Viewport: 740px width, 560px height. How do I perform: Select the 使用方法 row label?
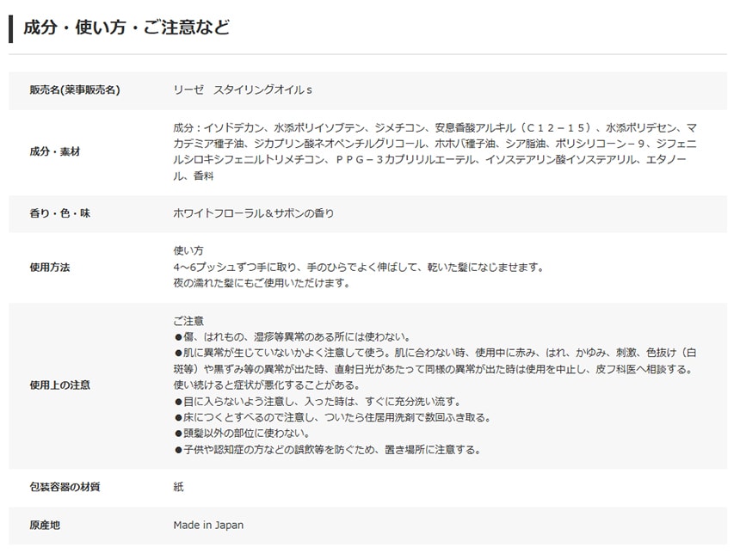click(50, 268)
